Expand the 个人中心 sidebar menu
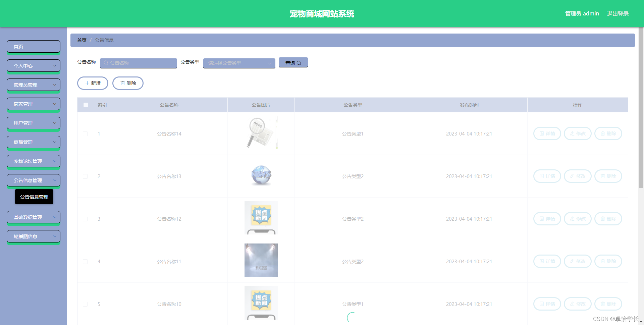Image resolution: width=644 pixels, height=325 pixels. point(34,66)
